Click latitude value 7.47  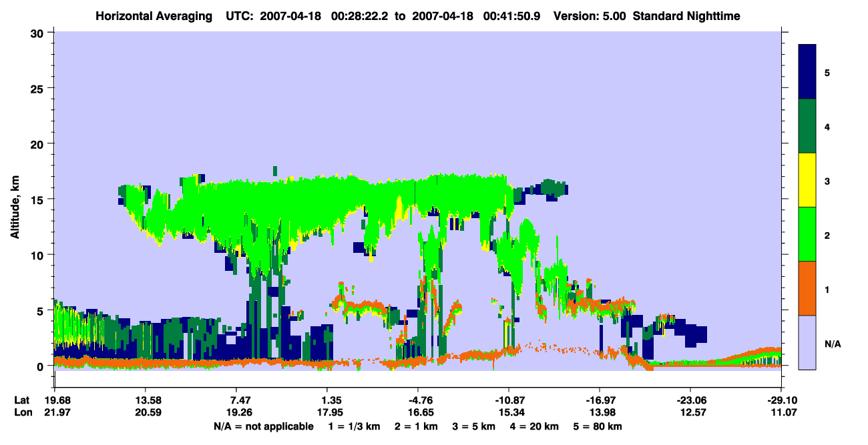pos(239,400)
